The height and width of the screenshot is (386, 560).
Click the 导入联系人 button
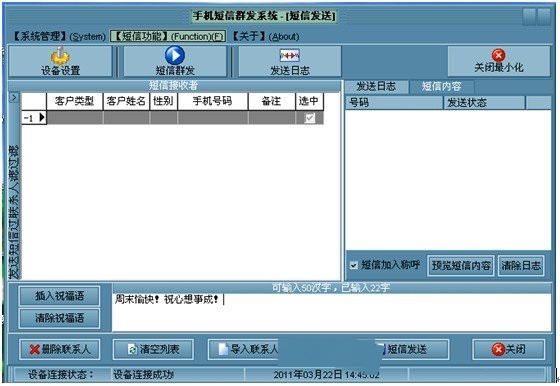pyautogui.click(x=244, y=349)
